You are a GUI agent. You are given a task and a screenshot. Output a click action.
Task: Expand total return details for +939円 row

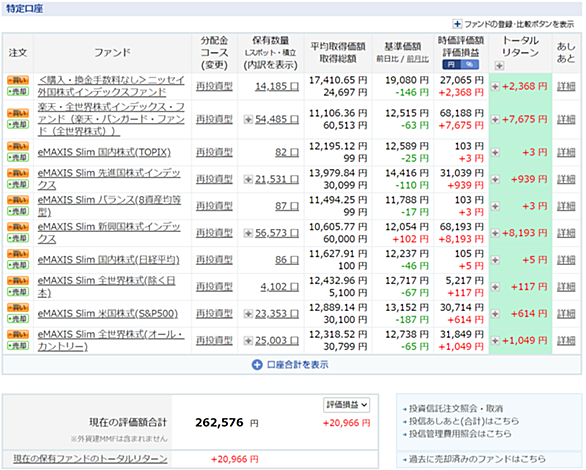(x=495, y=179)
